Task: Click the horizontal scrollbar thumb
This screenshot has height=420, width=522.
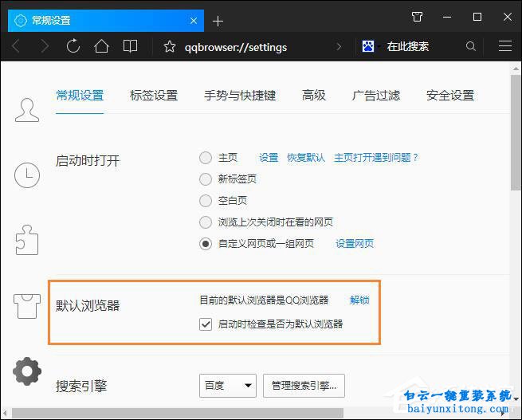Action: 178,413
